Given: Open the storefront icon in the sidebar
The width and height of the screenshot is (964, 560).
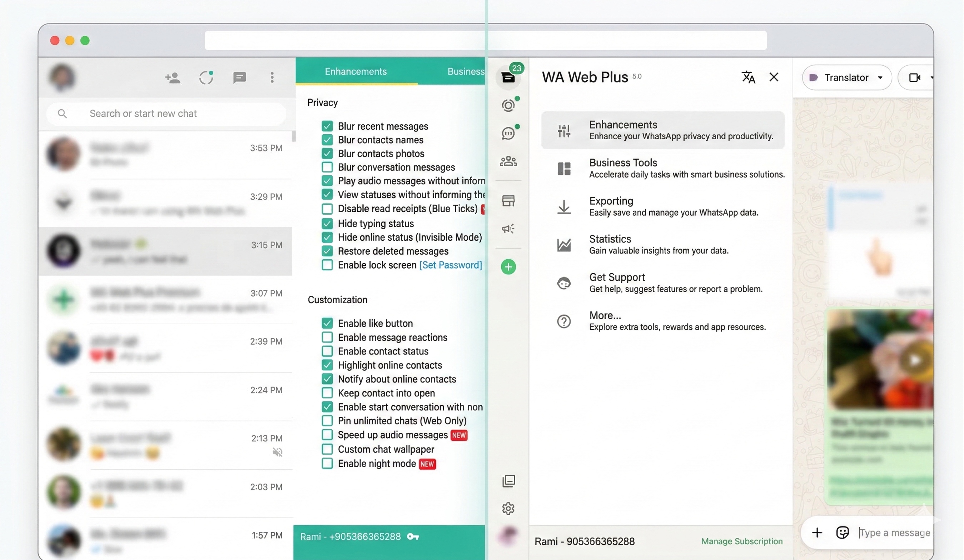Looking at the screenshot, I should coord(508,200).
